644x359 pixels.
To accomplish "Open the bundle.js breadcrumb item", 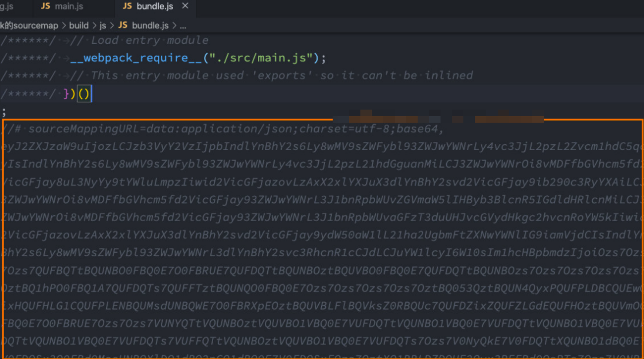I will 150,25.
